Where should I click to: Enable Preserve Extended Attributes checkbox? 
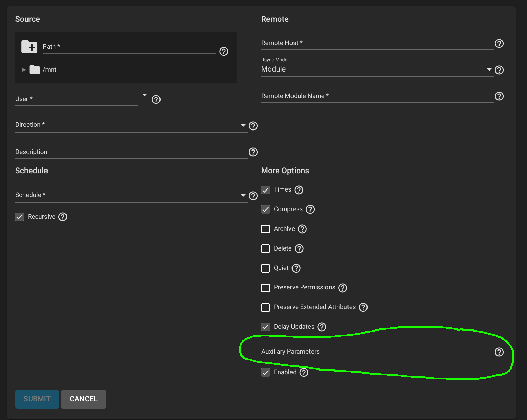click(266, 307)
